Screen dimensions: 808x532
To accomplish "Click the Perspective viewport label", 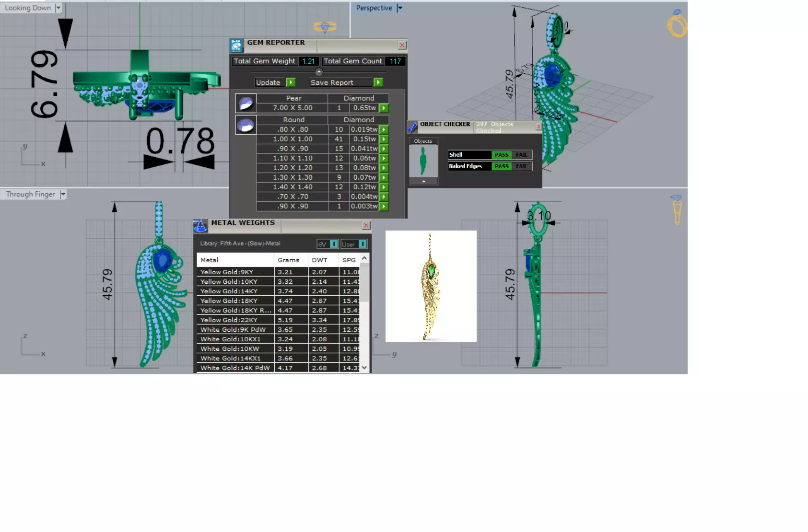I will [374, 8].
